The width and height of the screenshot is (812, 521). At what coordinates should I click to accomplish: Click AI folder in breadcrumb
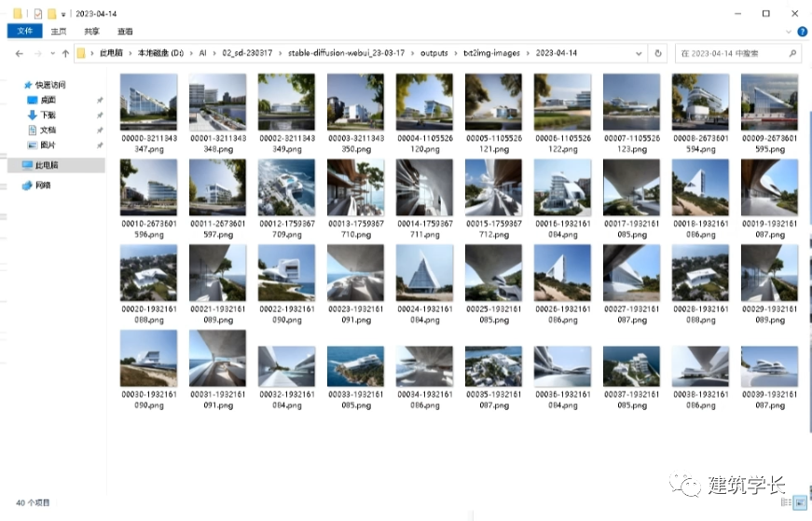point(203,53)
